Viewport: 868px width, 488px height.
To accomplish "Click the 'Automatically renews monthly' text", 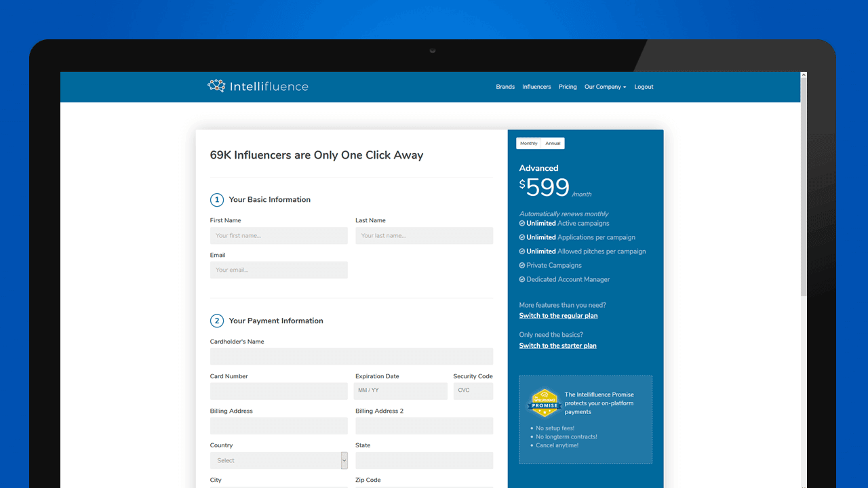I will coord(564,213).
